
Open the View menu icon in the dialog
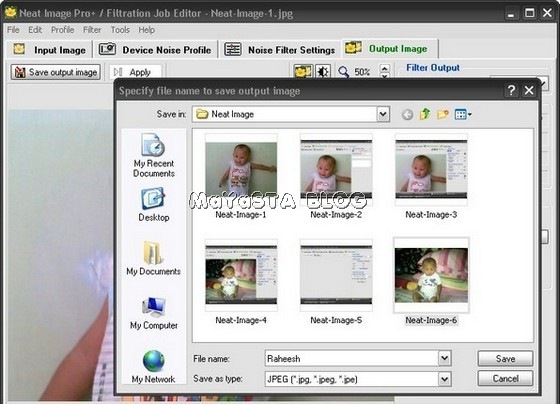pos(463,114)
